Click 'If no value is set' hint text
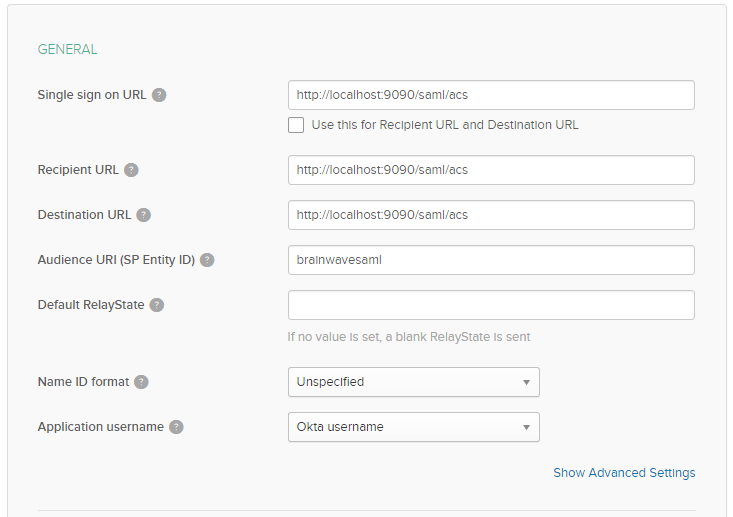Image resolution: width=733 pixels, height=517 pixels. tap(409, 337)
